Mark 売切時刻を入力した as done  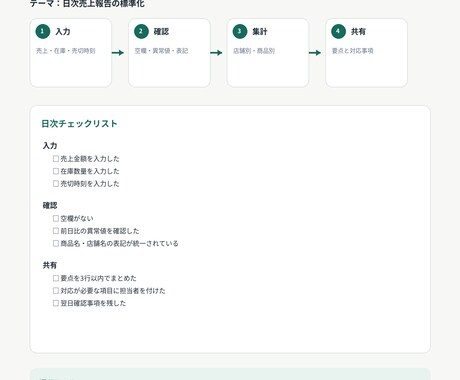coord(56,184)
